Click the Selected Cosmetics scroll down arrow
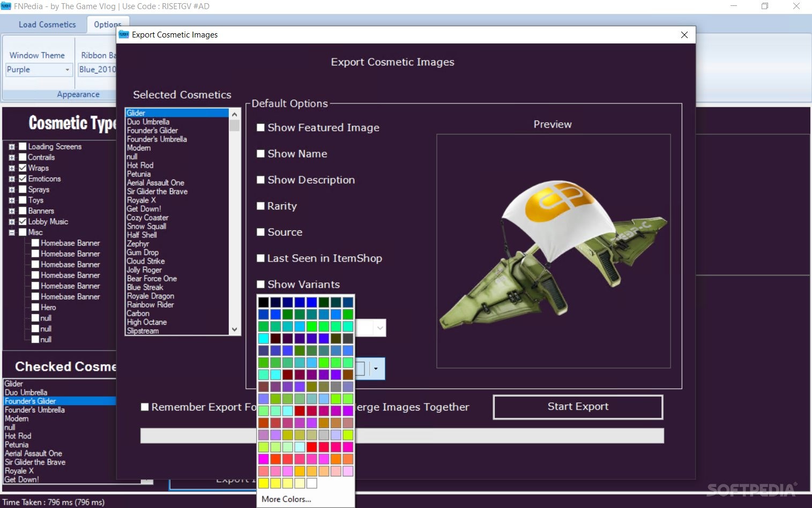812x508 pixels. point(234,330)
